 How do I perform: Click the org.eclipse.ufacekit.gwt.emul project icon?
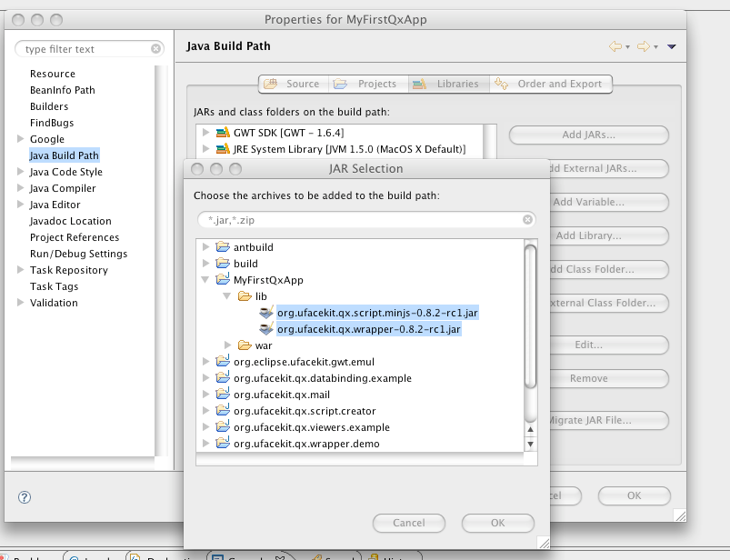point(223,361)
